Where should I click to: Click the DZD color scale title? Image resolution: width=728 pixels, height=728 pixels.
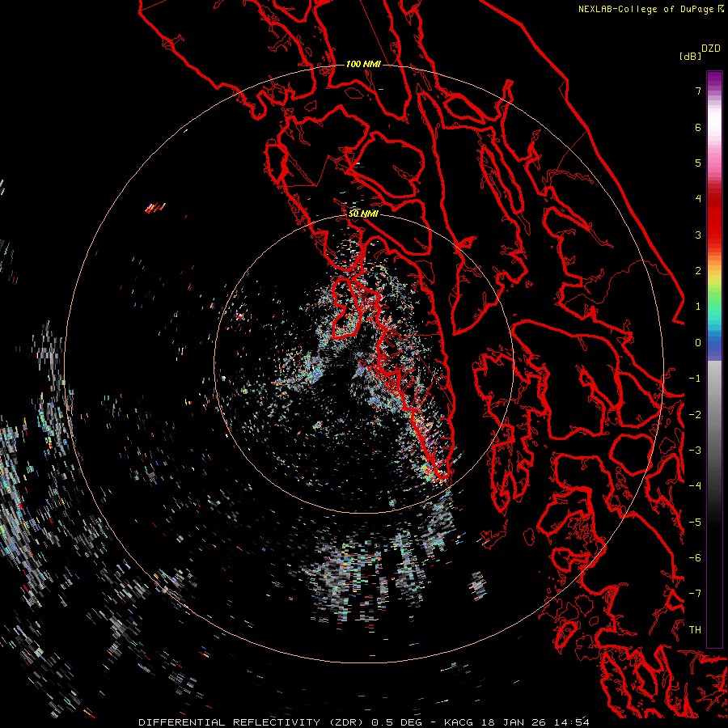[x=711, y=49]
